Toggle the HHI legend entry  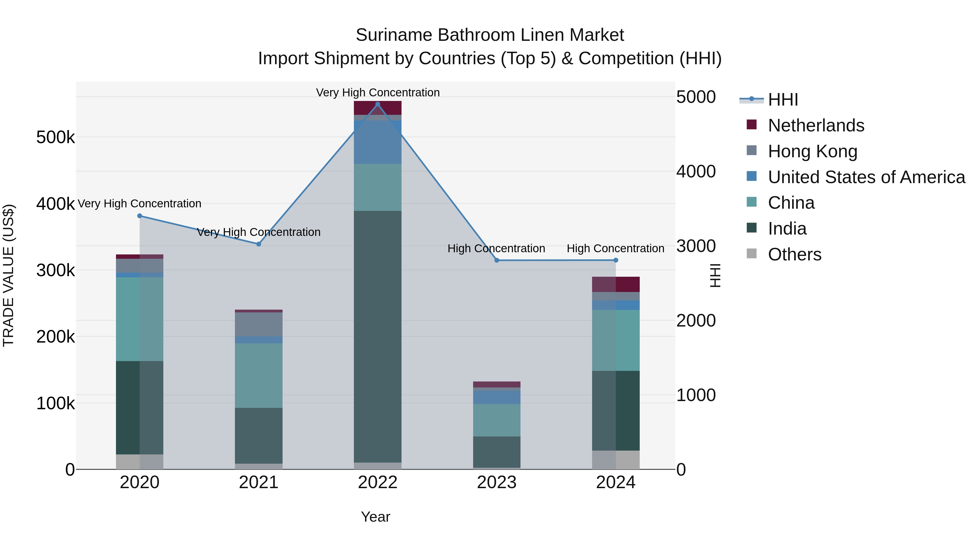pyautogui.click(x=768, y=100)
